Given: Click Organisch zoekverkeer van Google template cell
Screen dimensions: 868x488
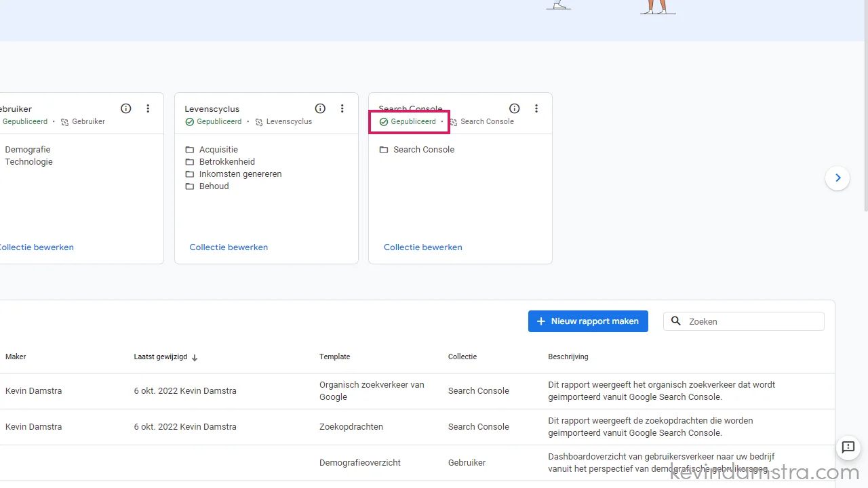Looking at the screenshot, I should click(x=372, y=391).
